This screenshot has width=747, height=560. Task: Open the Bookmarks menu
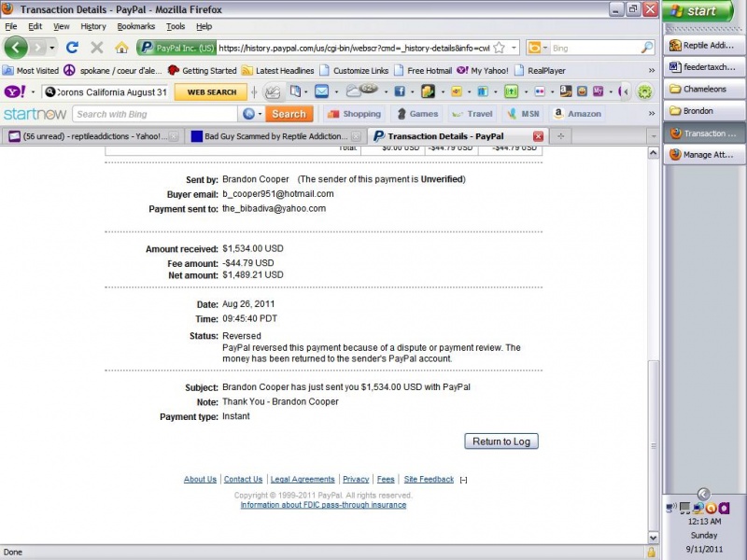(135, 26)
